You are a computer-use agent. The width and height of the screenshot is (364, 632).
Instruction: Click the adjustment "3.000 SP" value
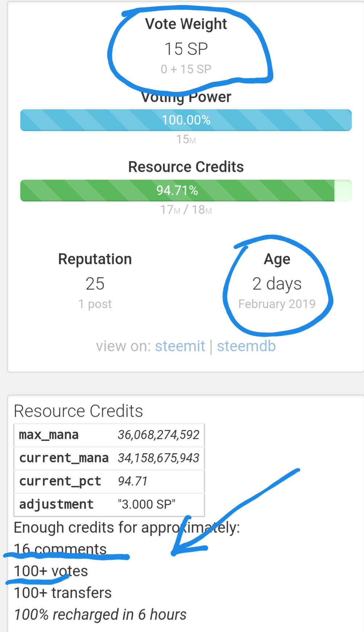click(x=146, y=505)
